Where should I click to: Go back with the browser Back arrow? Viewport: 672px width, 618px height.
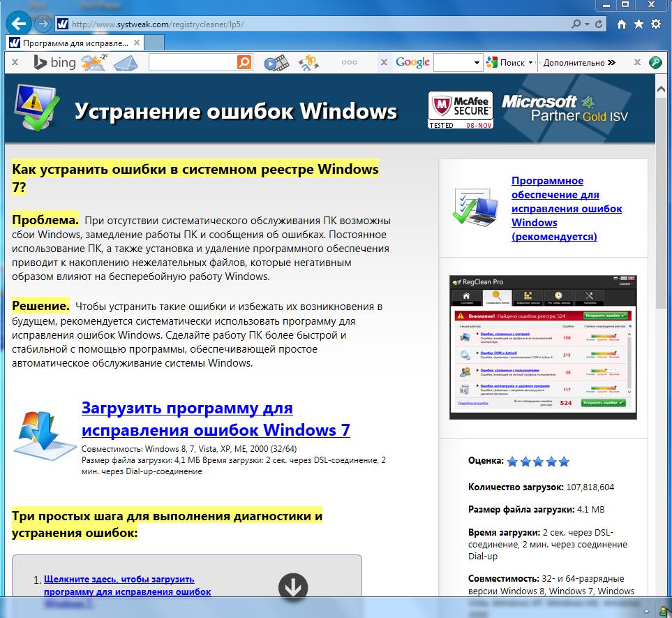click(18, 24)
